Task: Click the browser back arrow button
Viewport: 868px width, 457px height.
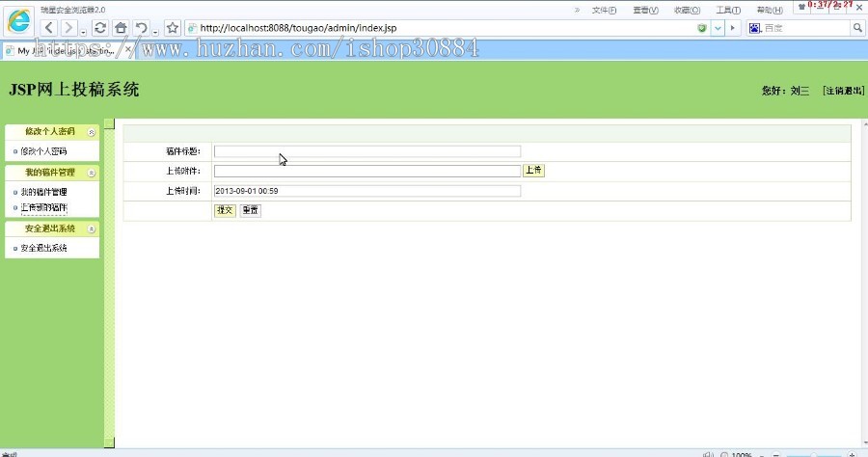Action: 49,28
